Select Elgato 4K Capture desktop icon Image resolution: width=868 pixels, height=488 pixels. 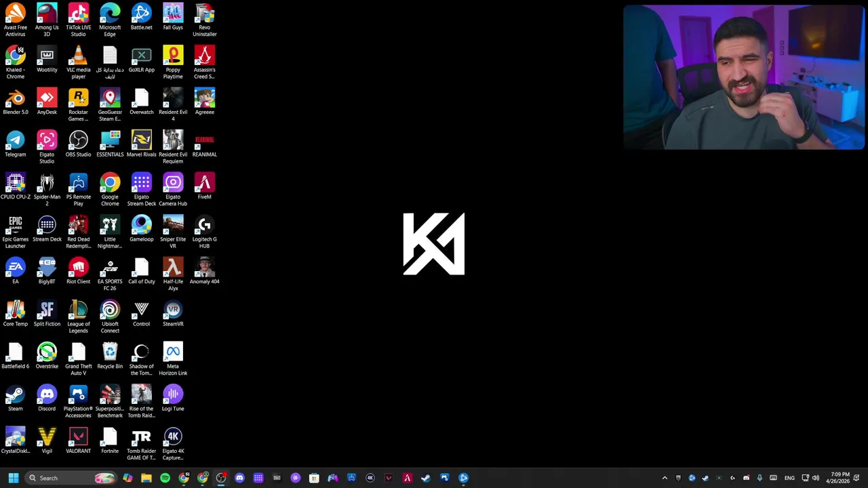173,443
